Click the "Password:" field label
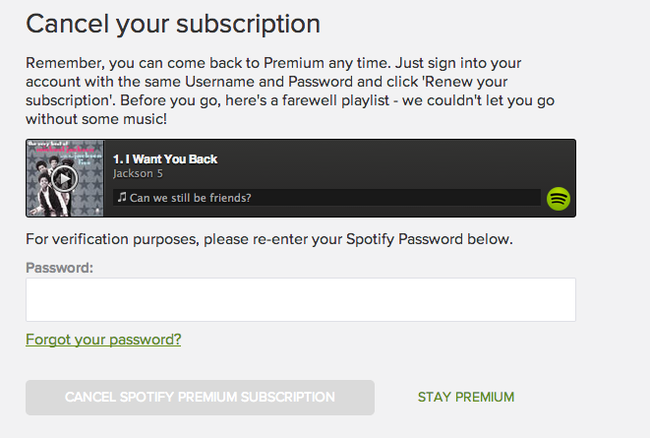The height and width of the screenshot is (438, 650). pos(59,268)
